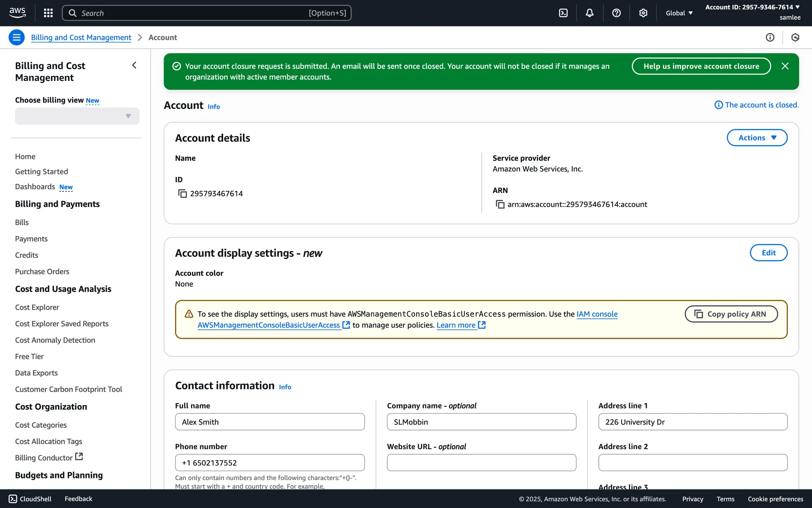812x508 pixels.
Task: Open the help question mark menu
Action: (616, 13)
